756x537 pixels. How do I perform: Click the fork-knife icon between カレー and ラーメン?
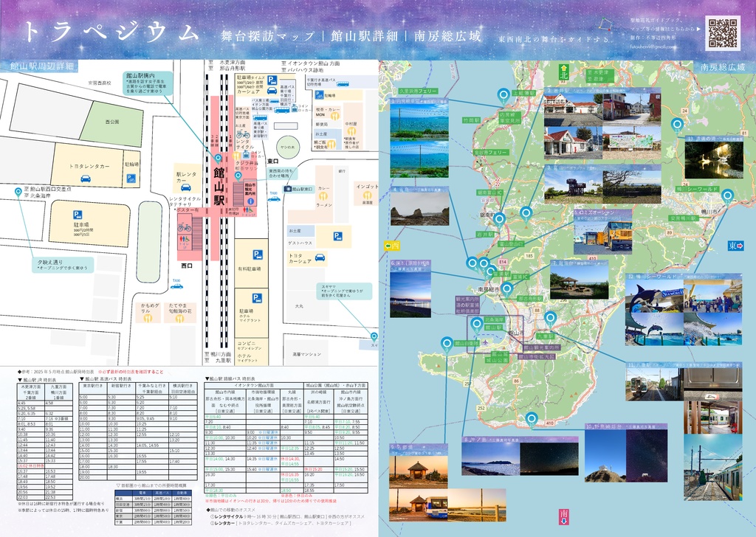pos(323,196)
